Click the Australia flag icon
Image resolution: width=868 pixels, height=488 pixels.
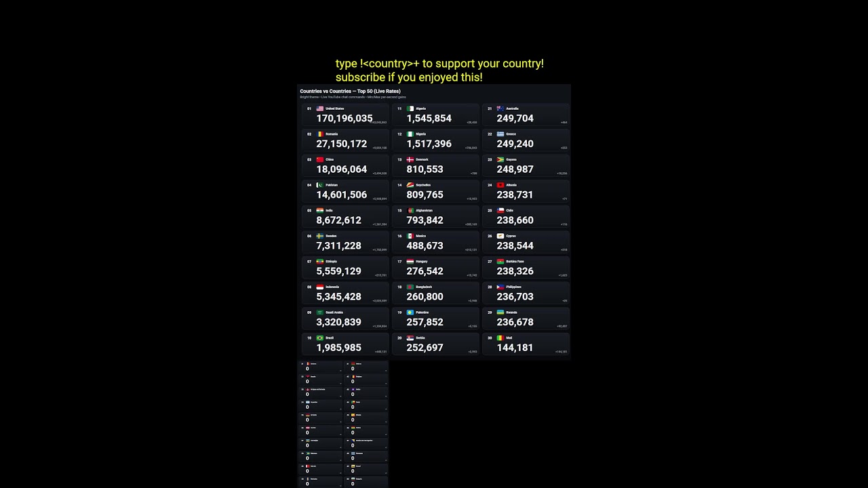(500, 108)
